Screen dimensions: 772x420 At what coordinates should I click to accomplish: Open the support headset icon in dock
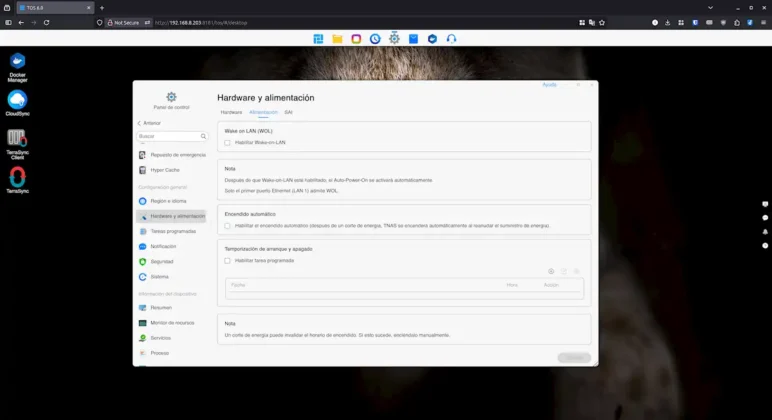[x=451, y=38]
